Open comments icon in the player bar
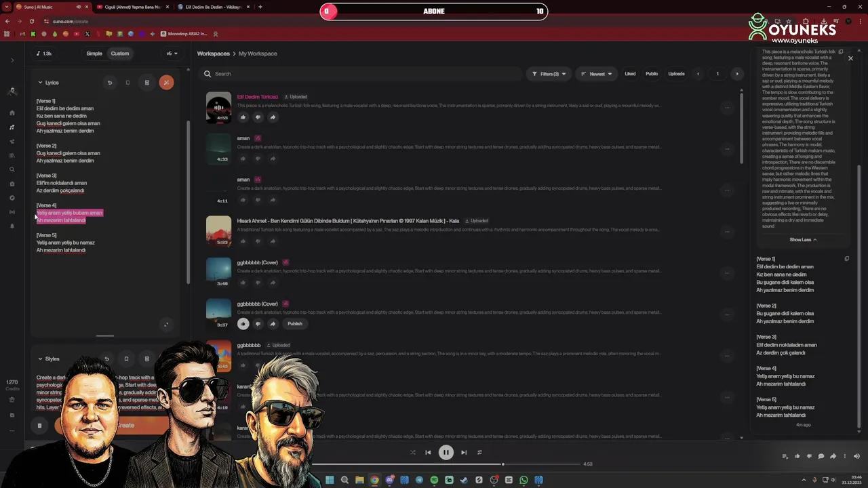 (x=821, y=456)
